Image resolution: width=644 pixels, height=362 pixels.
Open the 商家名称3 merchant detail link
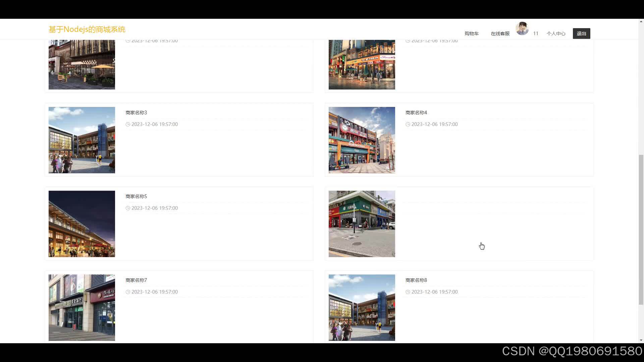click(136, 112)
